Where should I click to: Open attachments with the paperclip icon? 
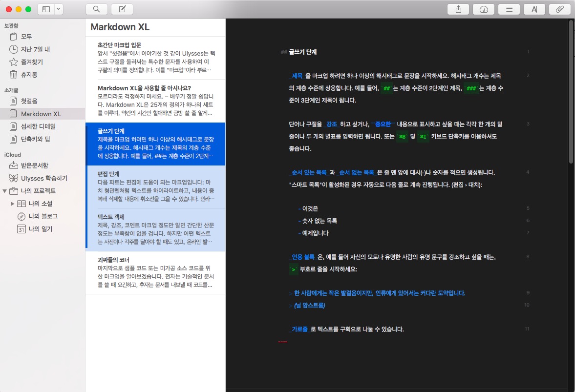(559, 9)
